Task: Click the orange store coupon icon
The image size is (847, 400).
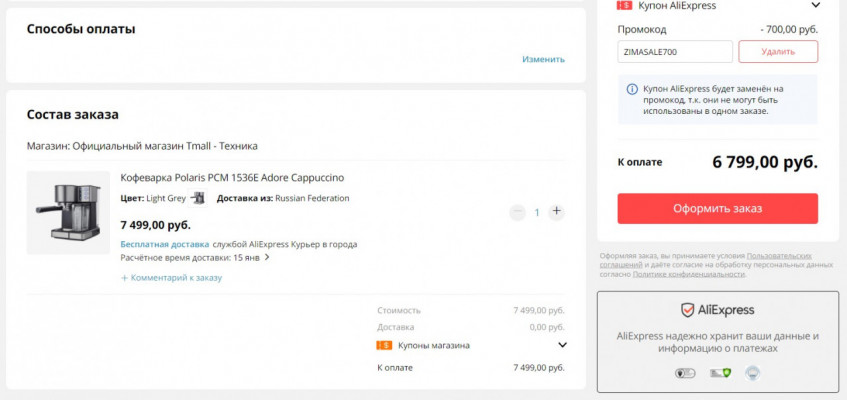Action: click(x=384, y=345)
